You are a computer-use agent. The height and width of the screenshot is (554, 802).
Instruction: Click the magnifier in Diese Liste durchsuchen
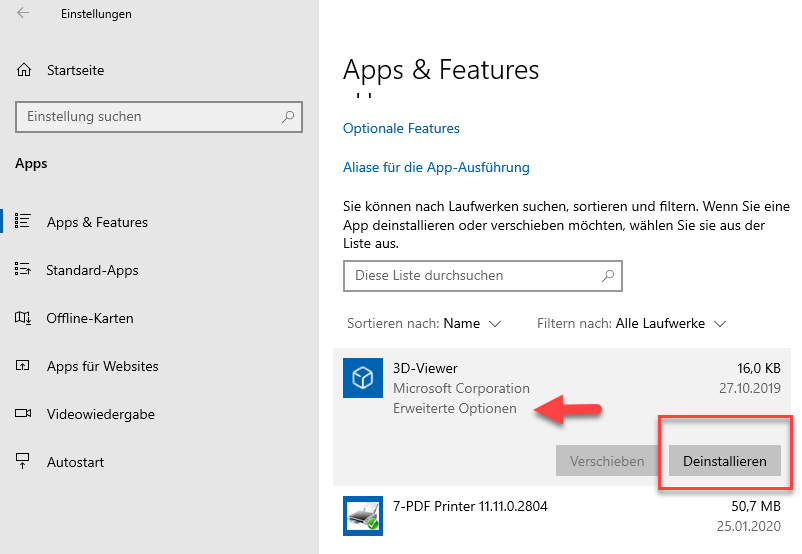click(607, 276)
